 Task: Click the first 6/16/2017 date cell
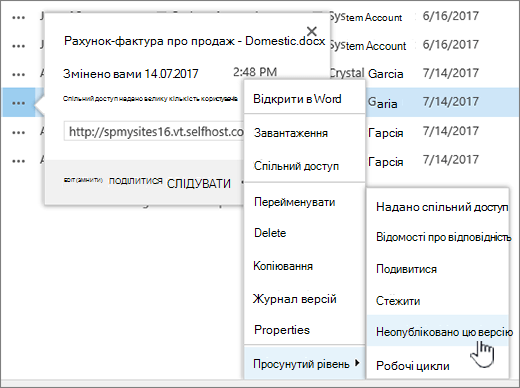(450, 16)
